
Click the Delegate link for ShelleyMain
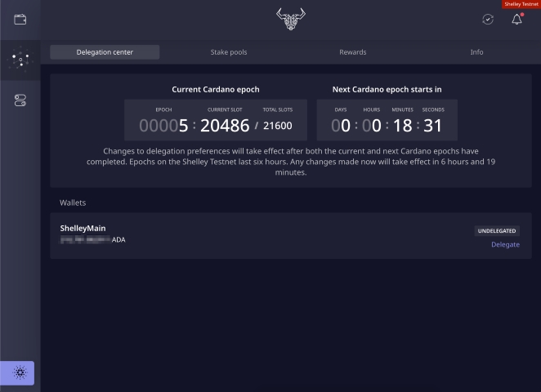(505, 244)
